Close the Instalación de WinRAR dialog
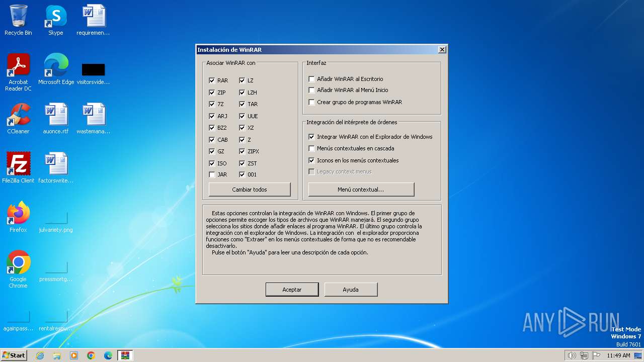This screenshot has height=362, width=644. [442, 50]
